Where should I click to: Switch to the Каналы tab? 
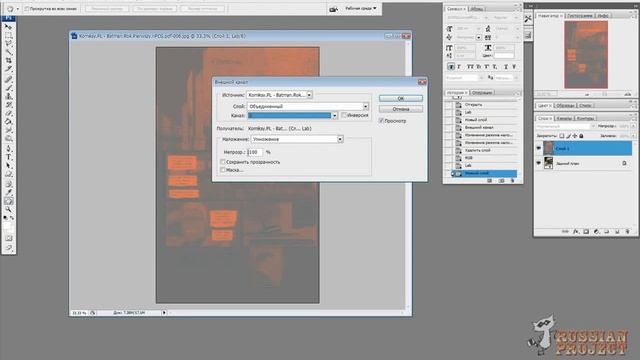564,118
